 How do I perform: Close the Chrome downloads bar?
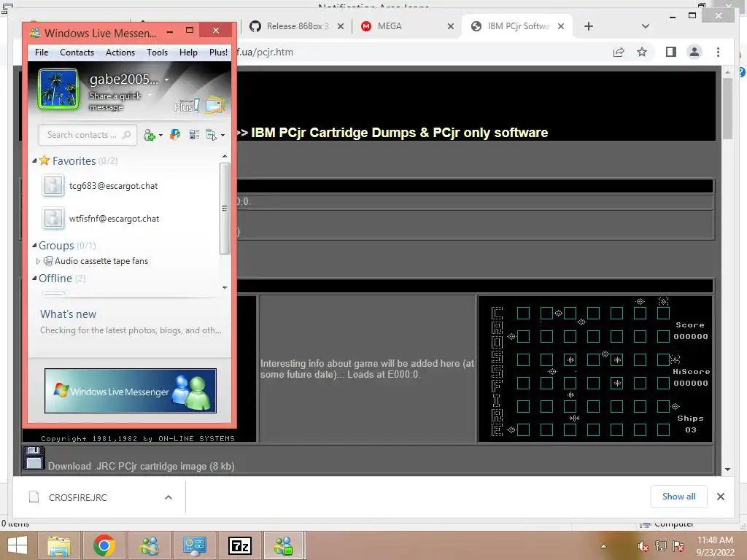point(721,497)
